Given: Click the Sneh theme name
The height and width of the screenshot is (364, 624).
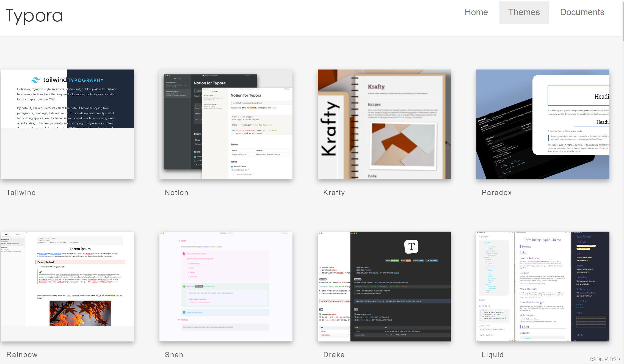Looking at the screenshot, I should [174, 355].
